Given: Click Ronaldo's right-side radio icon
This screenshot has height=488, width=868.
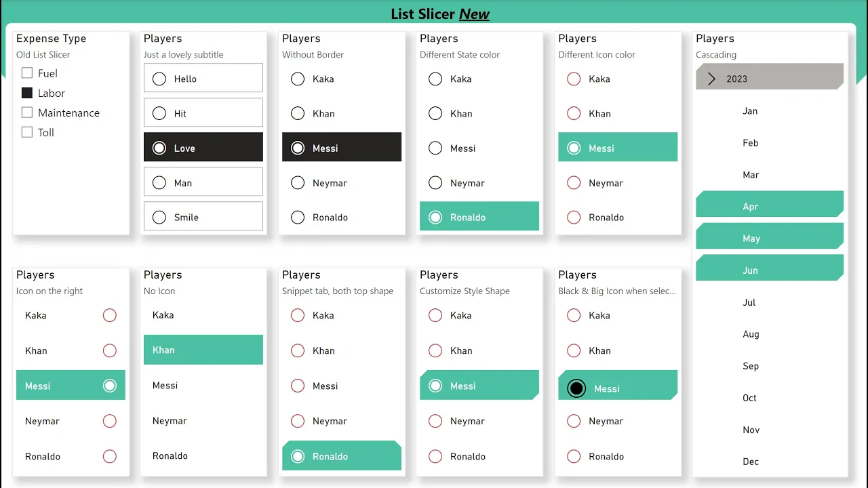Looking at the screenshot, I should tap(109, 456).
